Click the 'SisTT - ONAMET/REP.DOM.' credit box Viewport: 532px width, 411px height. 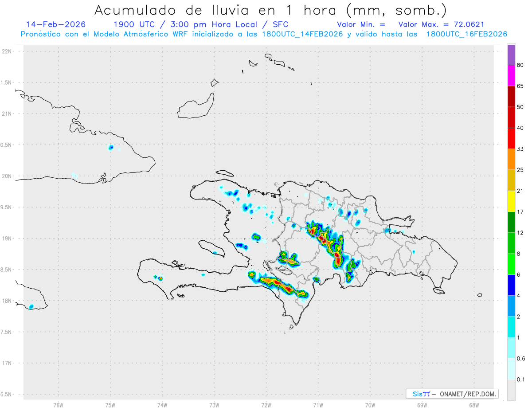(452, 394)
